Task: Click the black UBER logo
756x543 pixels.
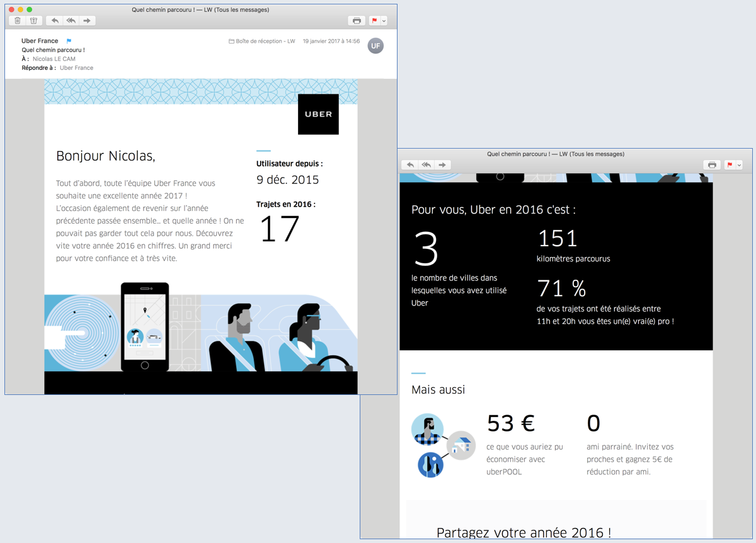Action: tap(318, 114)
